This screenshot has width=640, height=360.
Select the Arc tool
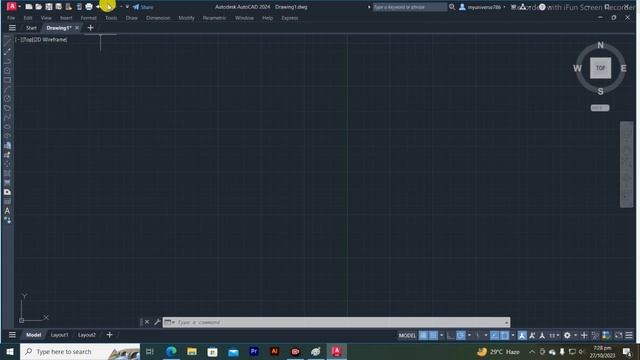(x=7, y=89)
